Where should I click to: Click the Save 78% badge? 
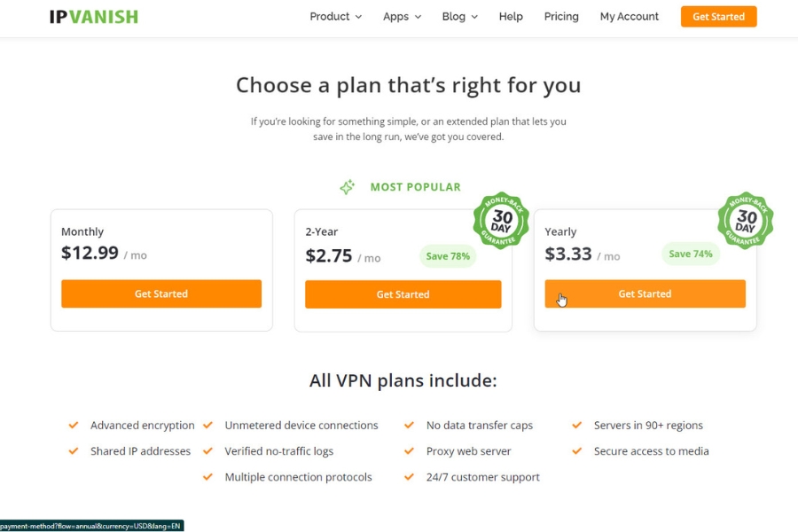448,254
